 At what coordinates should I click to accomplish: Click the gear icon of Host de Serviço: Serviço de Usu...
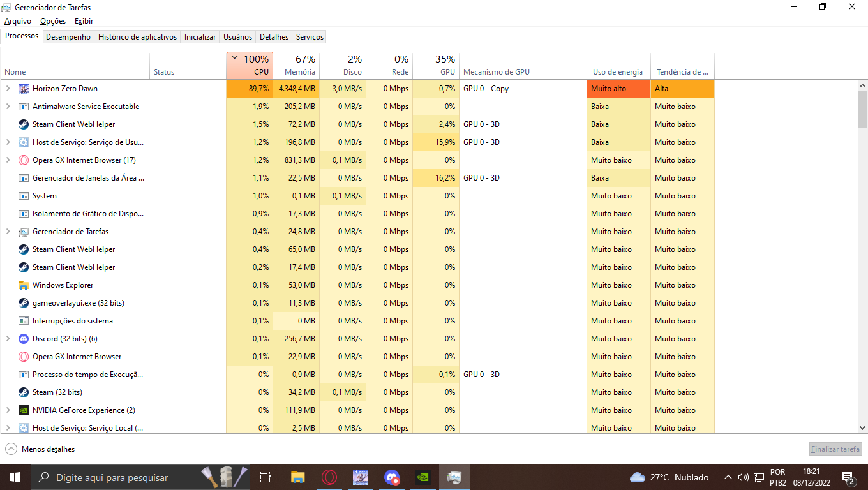(24, 142)
